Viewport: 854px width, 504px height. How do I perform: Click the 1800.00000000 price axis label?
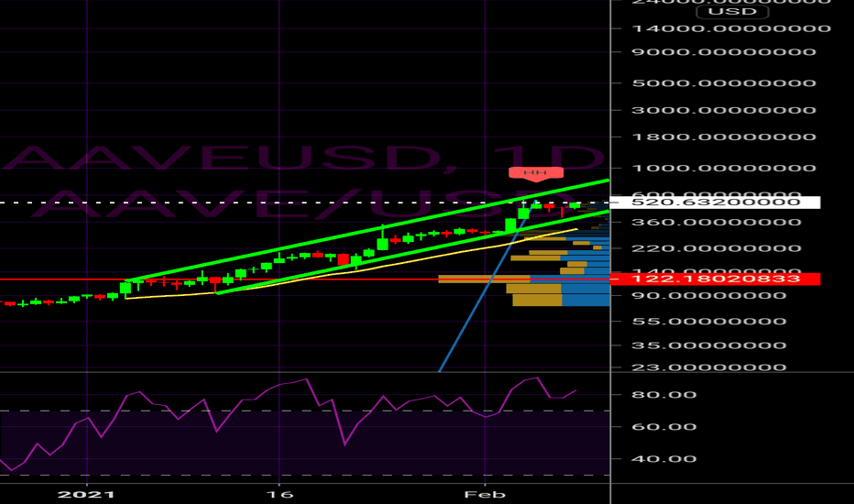tap(724, 137)
